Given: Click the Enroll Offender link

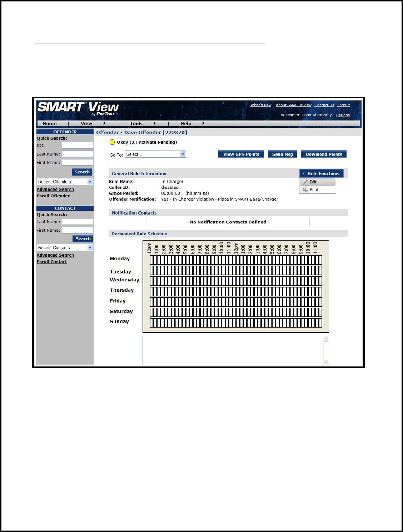Looking at the screenshot, I should click(53, 196).
